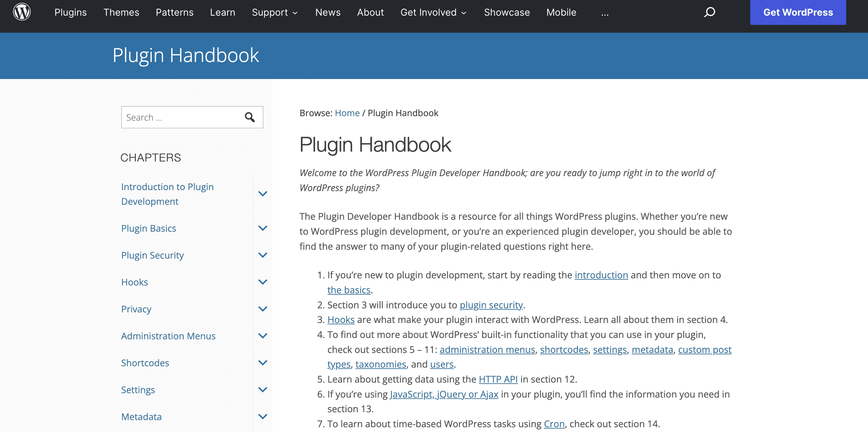Click the Get WordPress button
The image size is (868, 432).
pos(798,12)
